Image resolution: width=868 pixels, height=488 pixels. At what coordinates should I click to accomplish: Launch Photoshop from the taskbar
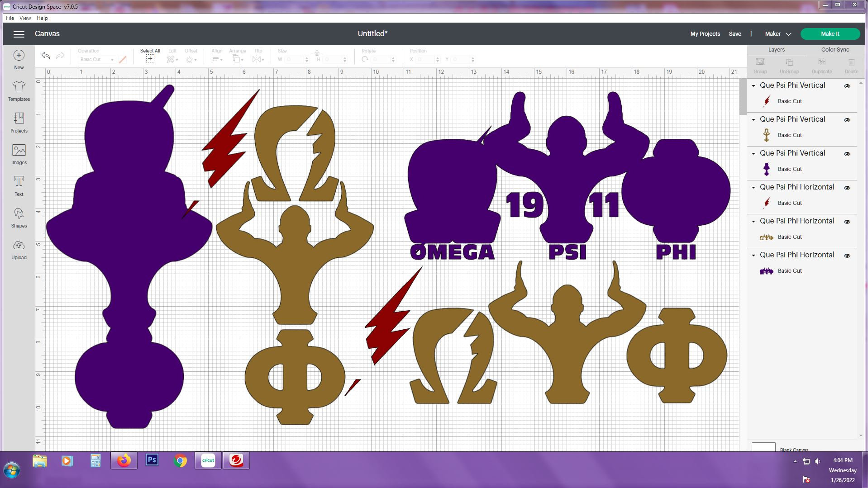pos(152,460)
